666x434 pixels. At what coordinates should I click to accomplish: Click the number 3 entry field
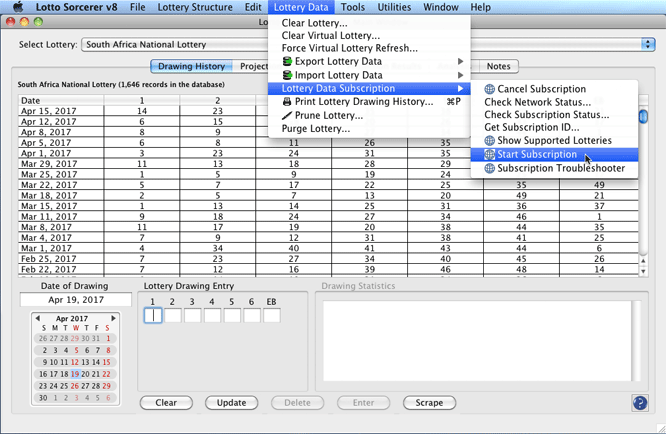coord(192,316)
